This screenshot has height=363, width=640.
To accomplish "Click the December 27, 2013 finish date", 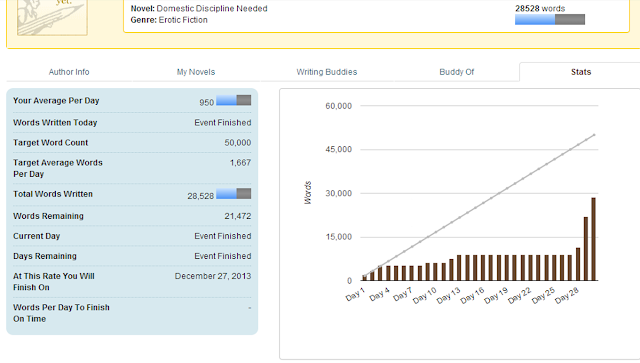I will coord(213,276).
